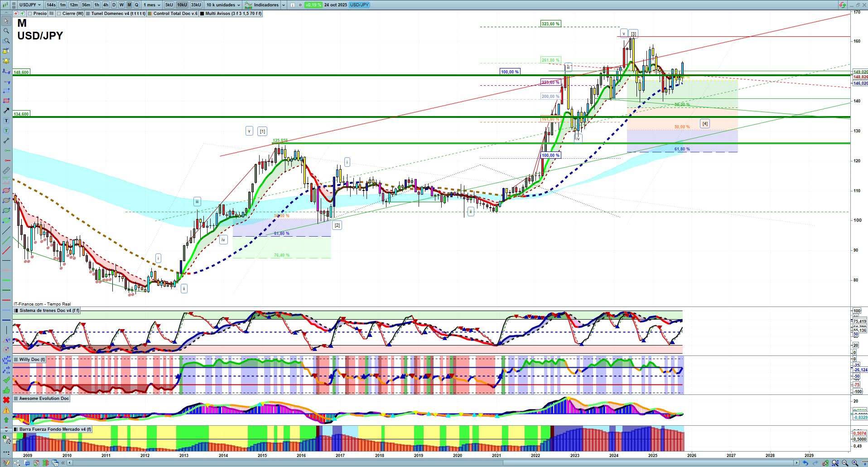The image size is (868, 467).
Task: Click the red X delete icon
Action: coord(6,400)
